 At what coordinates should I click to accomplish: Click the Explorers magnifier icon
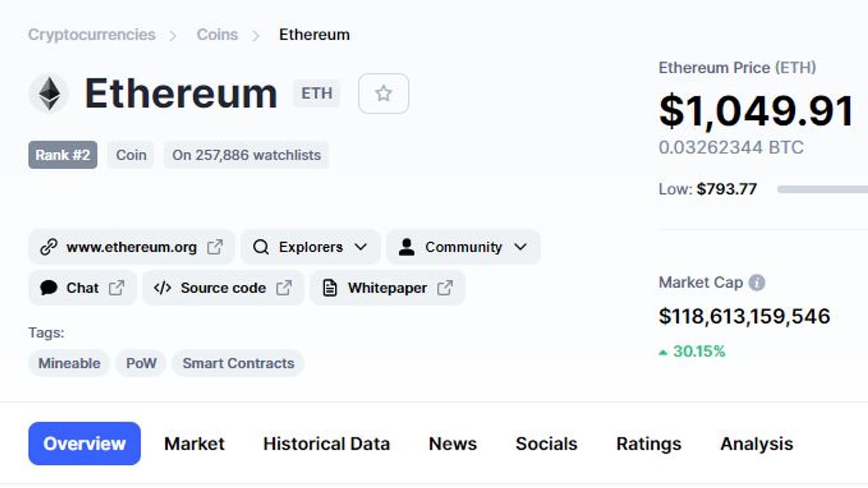click(x=261, y=247)
